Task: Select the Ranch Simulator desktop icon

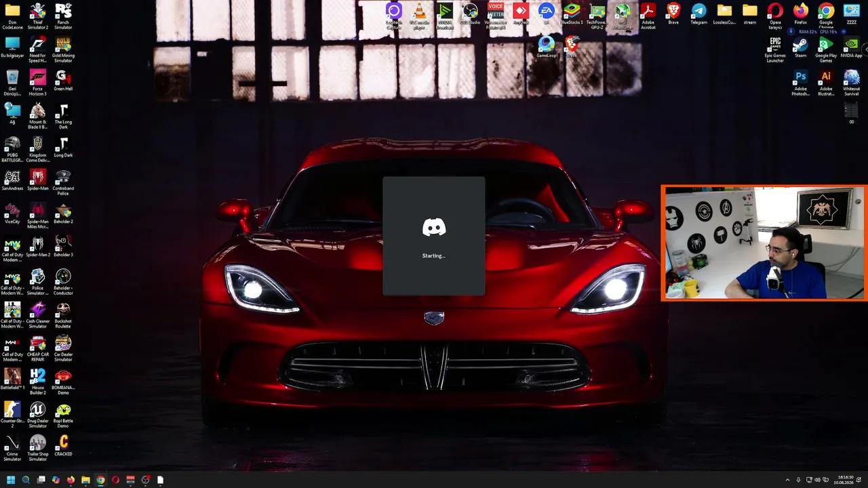Action: pyautogui.click(x=63, y=16)
